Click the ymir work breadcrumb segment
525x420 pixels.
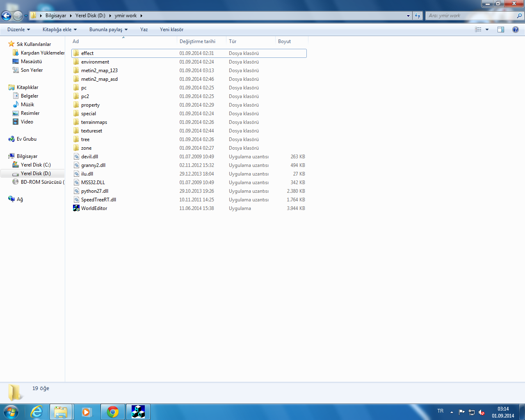tap(126, 16)
